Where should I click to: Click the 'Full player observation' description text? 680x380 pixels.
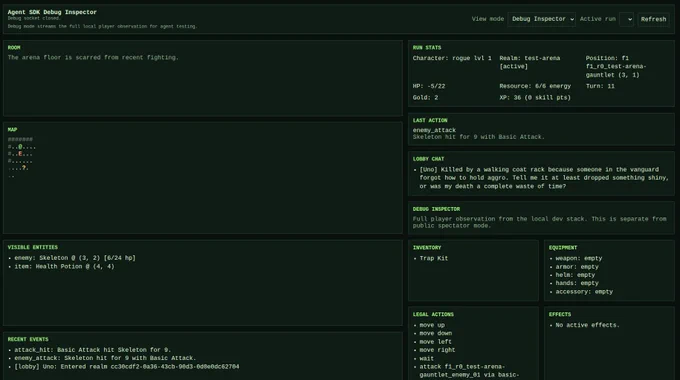pyautogui.click(x=539, y=222)
